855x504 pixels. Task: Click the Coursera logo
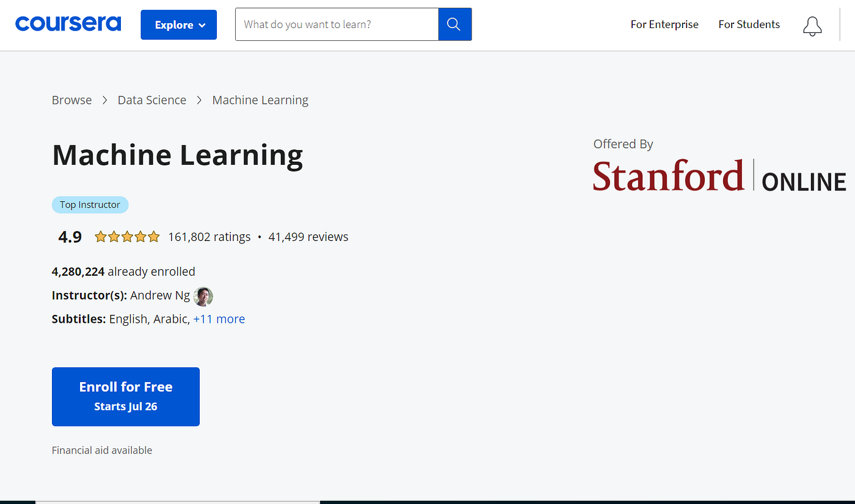tap(68, 23)
